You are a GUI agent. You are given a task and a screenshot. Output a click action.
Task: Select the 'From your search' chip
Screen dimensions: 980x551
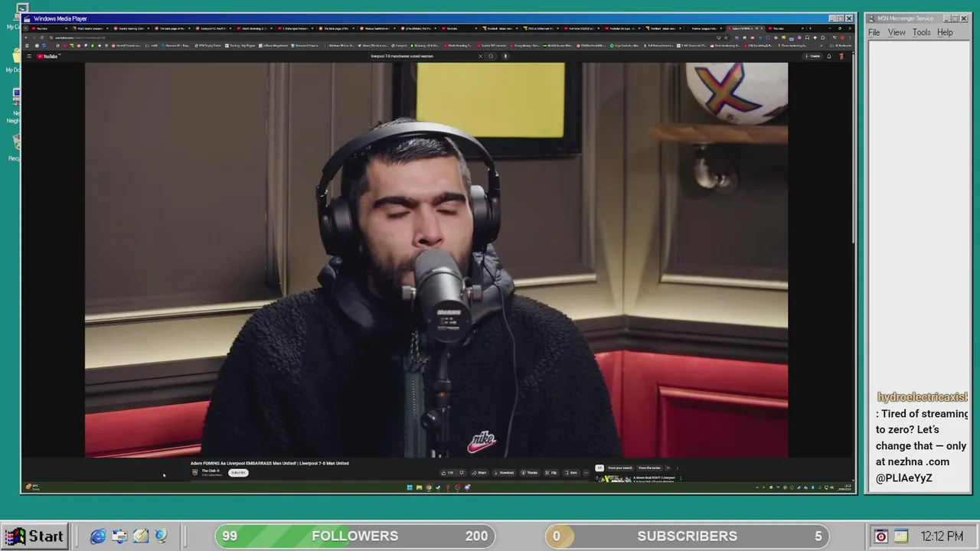[x=620, y=468]
